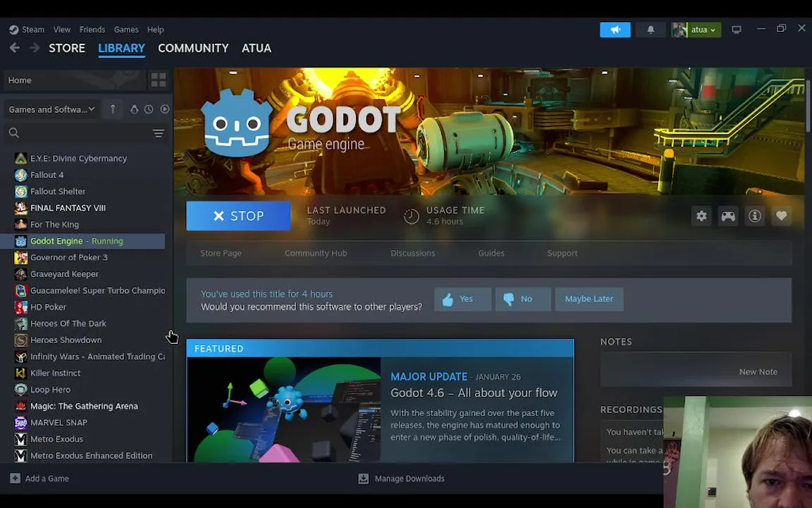This screenshot has width=812, height=508.
Task: Open the Games menu
Action: (126, 30)
